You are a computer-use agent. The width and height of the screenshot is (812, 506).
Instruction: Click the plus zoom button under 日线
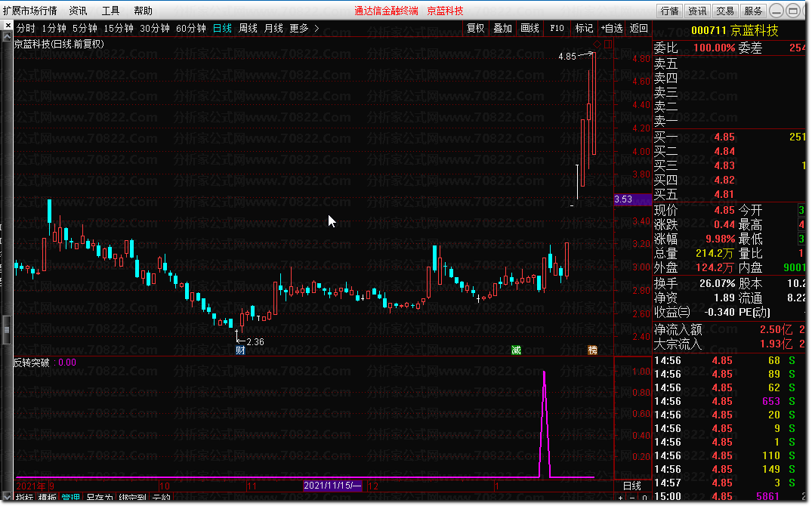(621, 498)
